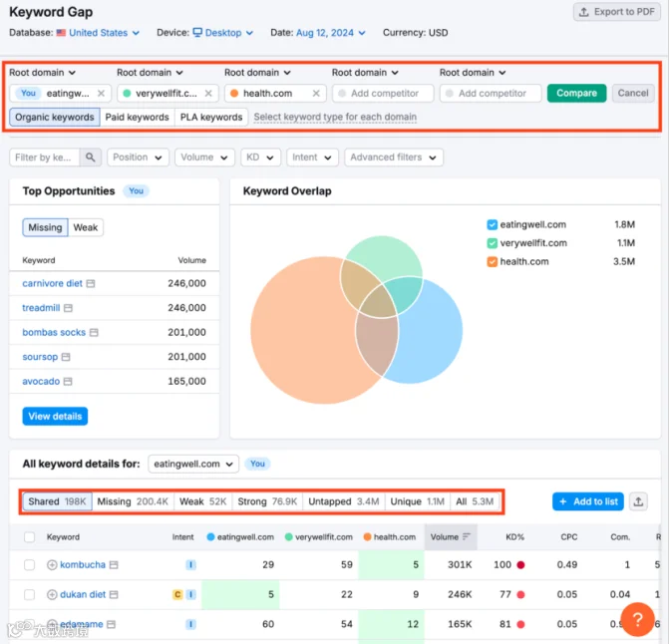Screen dimensions: 669x644
Task: Check the select-all checkbox in table header
Action: tap(30, 537)
